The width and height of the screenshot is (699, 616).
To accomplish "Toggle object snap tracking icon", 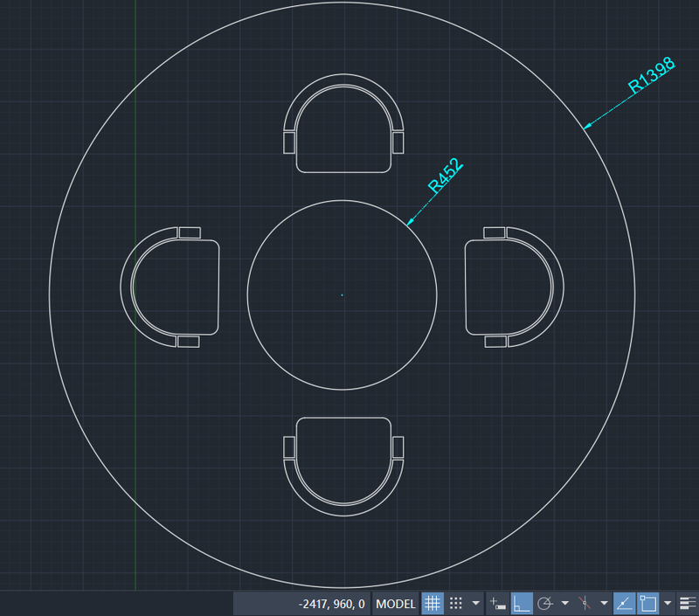I will (x=624, y=604).
